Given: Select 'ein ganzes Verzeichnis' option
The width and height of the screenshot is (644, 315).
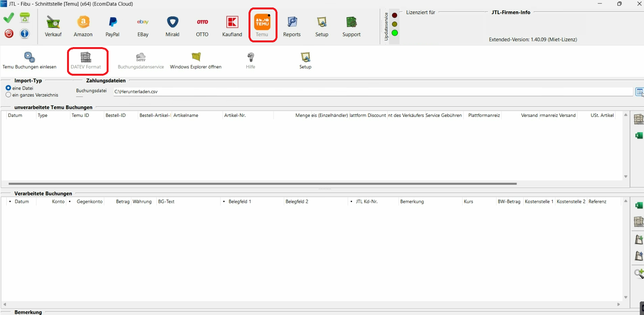Looking at the screenshot, I should click(x=8, y=95).
